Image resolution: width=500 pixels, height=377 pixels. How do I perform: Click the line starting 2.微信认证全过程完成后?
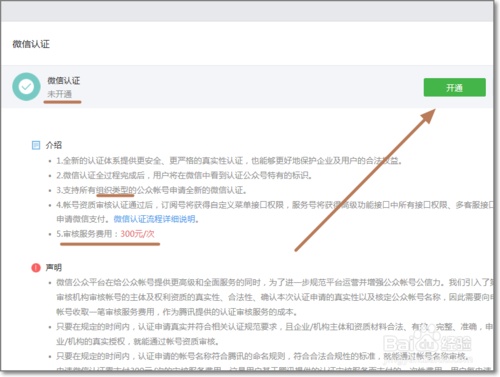[184, 175]
